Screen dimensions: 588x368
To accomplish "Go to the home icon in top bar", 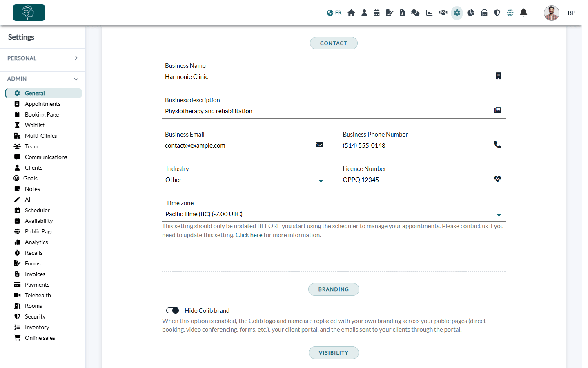I will point(351,13).
